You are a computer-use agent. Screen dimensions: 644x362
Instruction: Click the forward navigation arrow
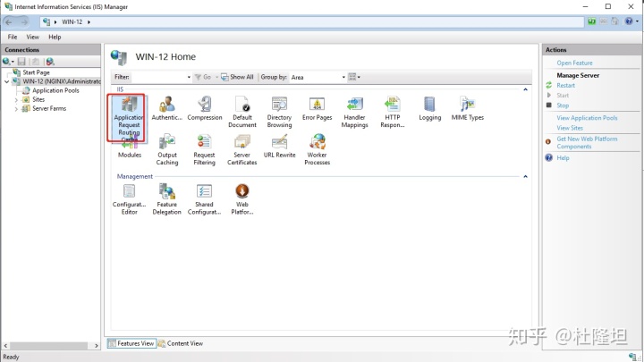[24, 21]
